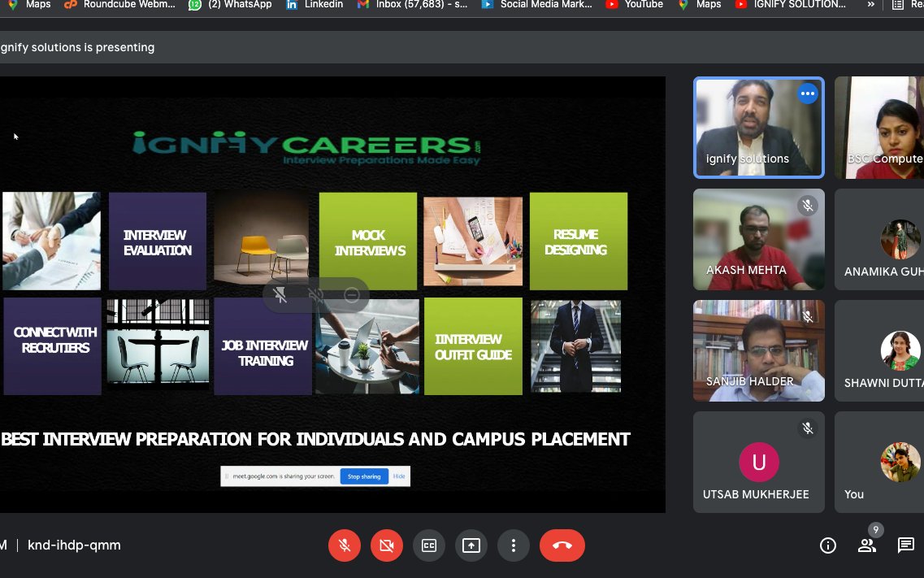This screenshot has width=924, height=578.
Task: Open Social Media Marketing bookmark
Action: [537, 5]
